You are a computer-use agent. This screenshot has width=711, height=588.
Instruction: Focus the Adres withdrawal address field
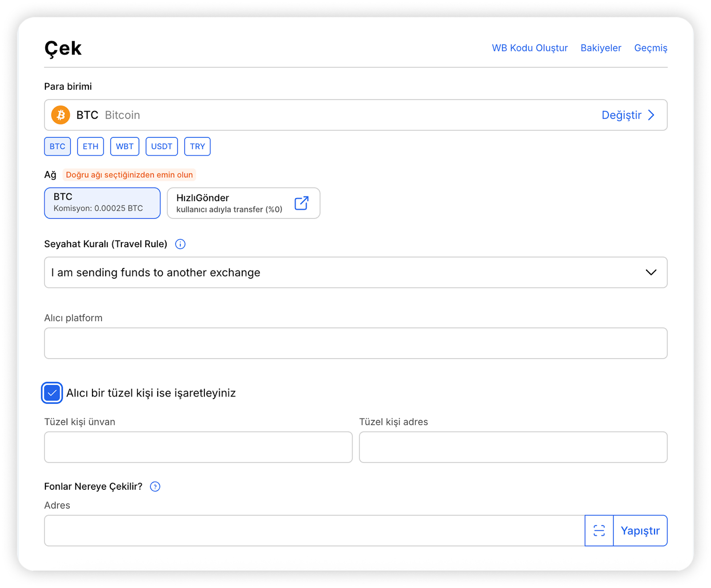[315, 531]
